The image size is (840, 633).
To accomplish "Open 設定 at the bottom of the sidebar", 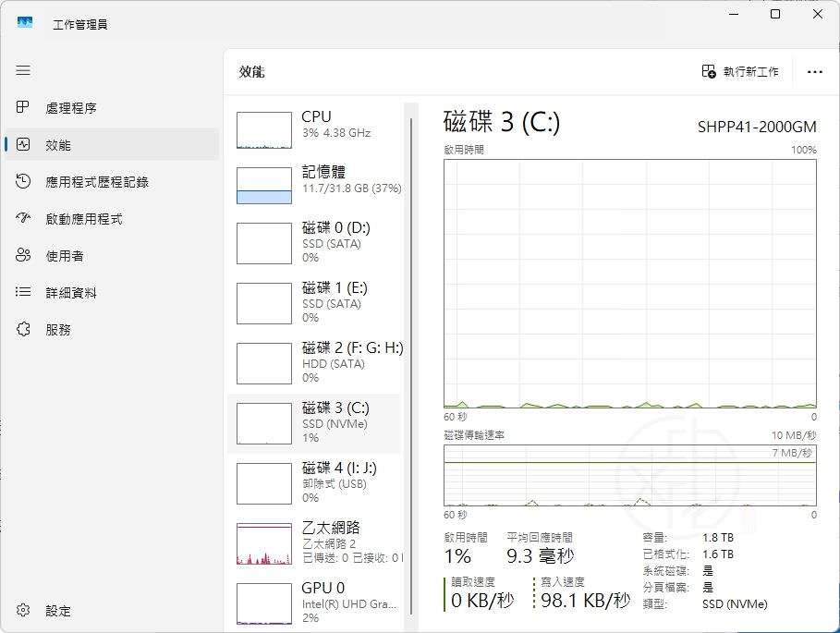I will pos(112,611).
